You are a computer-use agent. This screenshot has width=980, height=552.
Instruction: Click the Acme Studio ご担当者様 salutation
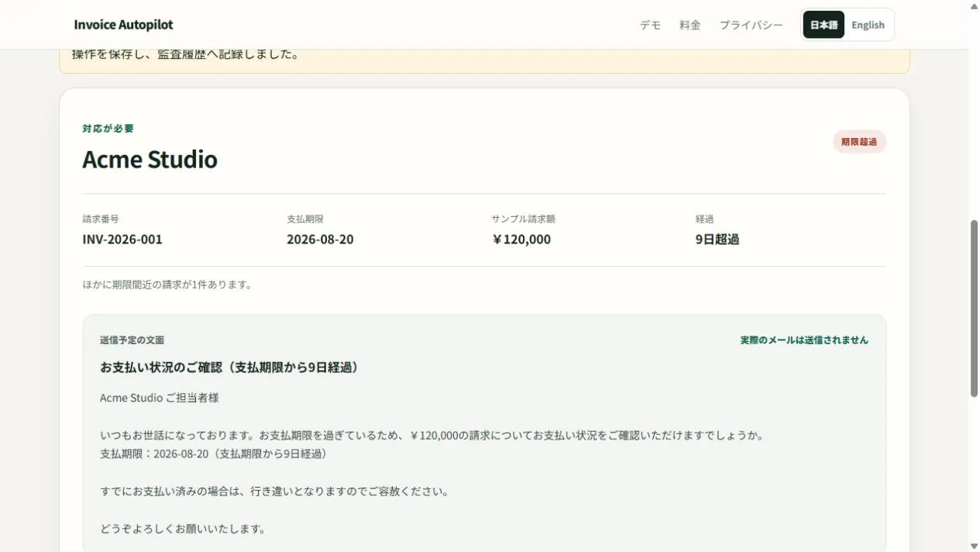(160, 398)
